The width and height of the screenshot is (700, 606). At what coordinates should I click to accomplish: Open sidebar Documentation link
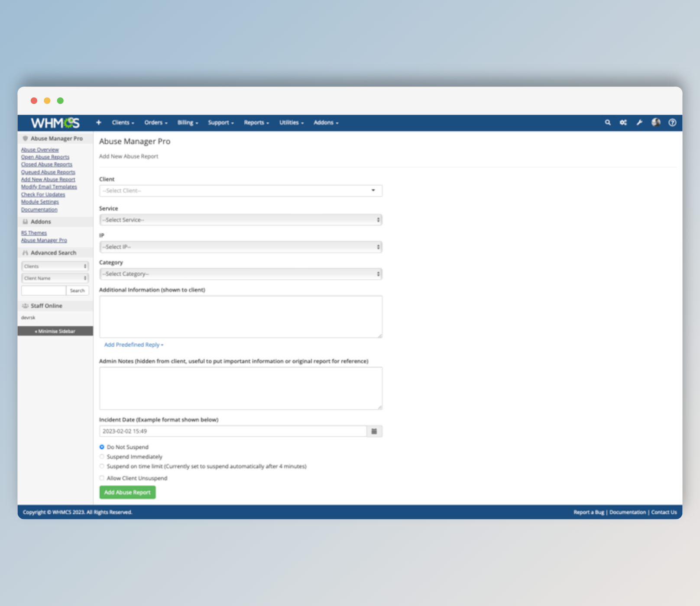pos(39,210)
